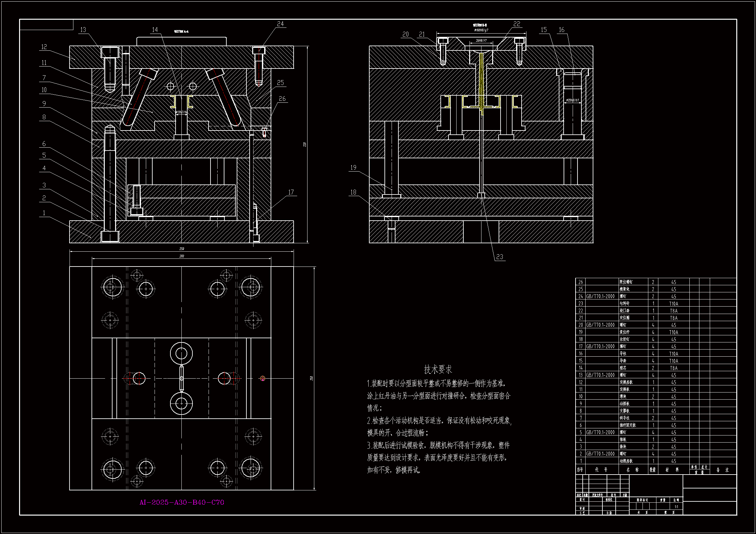756x534 pixels.
Task: Click the yellow sprue in section B-B
Action: coord(481,82)
